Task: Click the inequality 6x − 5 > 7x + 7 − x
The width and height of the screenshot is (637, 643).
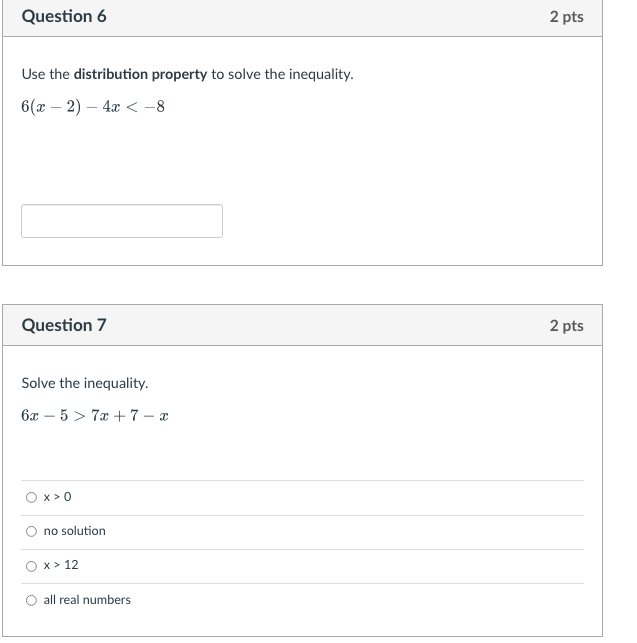Action: (x=95, y=415)
